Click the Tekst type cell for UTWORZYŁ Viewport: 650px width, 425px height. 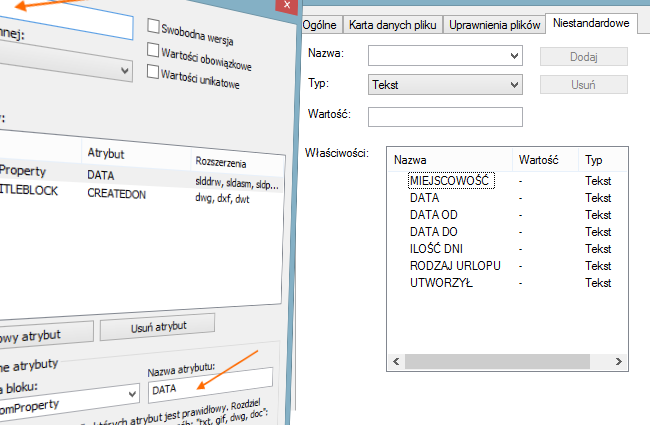598,283
